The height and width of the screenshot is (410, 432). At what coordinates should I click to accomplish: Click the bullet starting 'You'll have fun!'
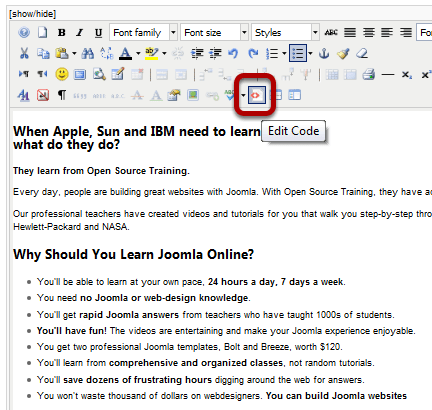coord(226,331)
